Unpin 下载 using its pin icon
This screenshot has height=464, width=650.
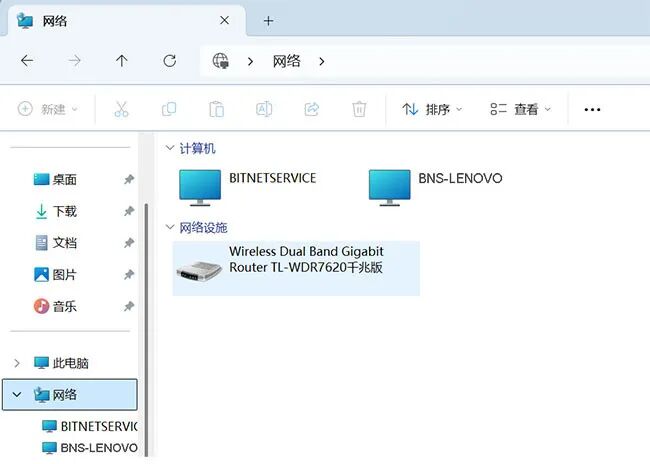coord(129,211)
